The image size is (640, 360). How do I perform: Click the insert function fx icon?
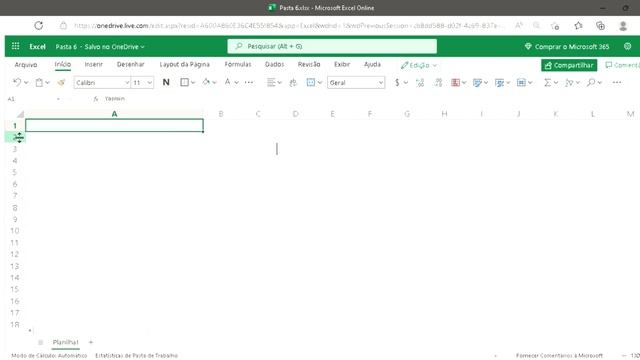(96, 99)
